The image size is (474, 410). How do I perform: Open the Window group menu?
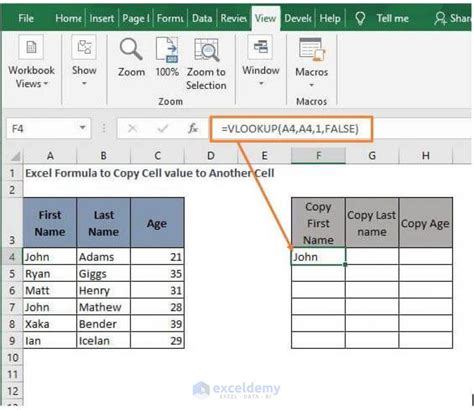click(x=261, y=61)
